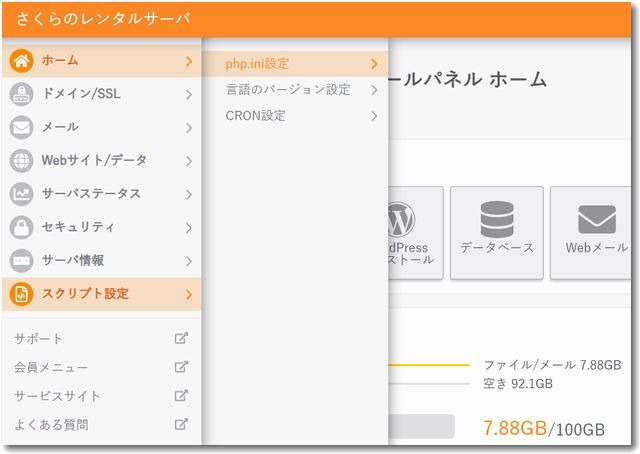Select サーバ情報 in the sidebar

[102, 260]
